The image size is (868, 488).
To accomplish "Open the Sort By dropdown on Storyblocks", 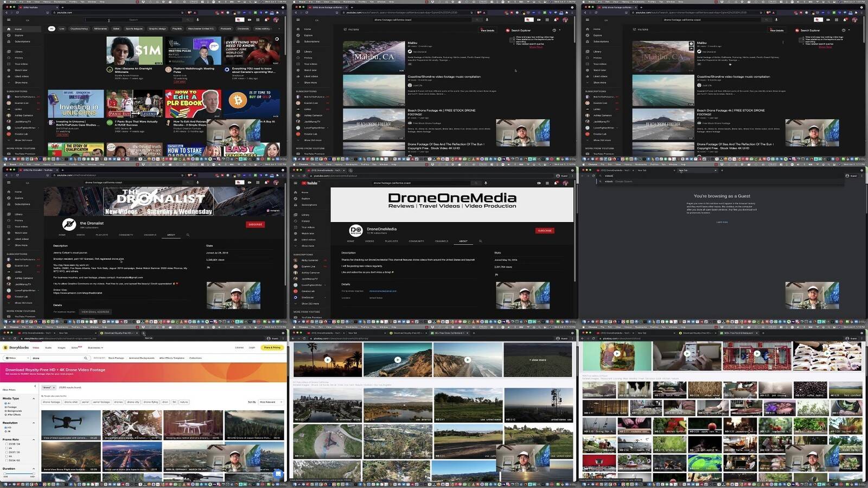I will (271, 402).
